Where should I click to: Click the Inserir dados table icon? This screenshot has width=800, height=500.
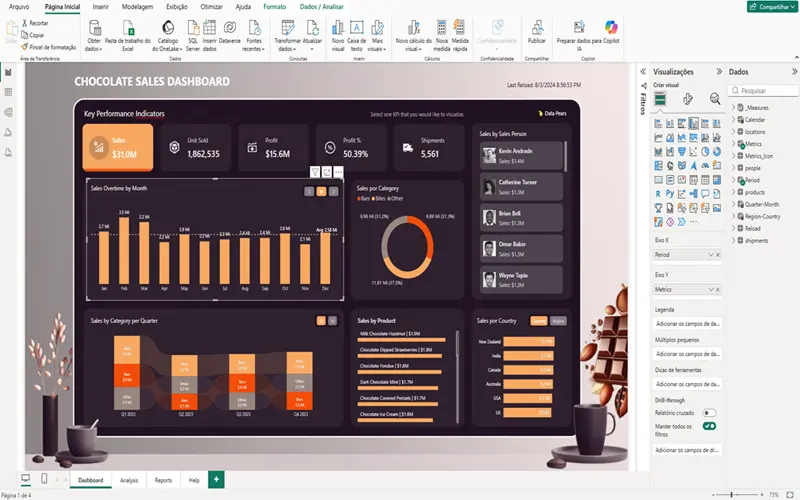coord(209,28)
